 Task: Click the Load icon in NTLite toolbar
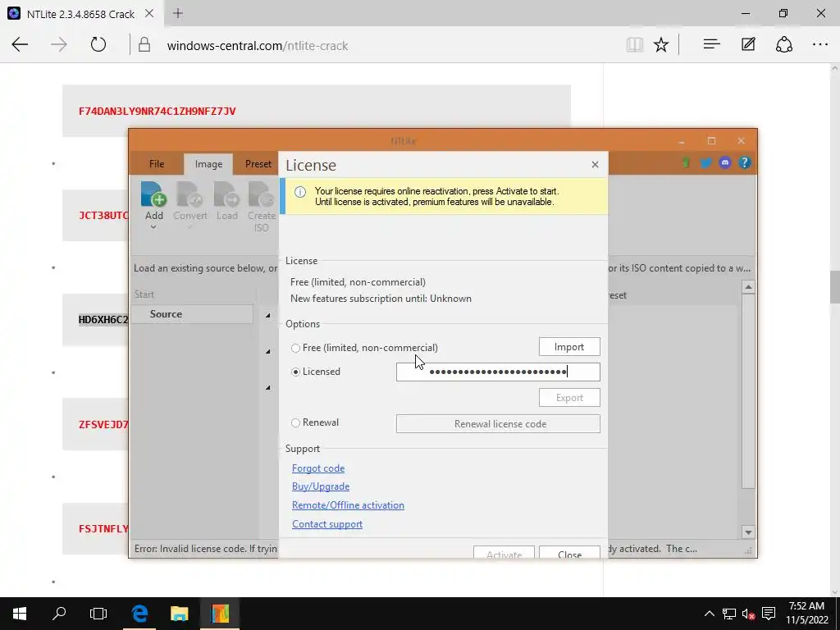(x=227, y=194)
